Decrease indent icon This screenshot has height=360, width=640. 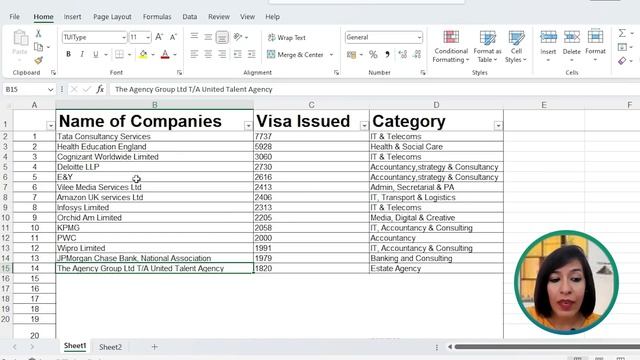[238, 54]
